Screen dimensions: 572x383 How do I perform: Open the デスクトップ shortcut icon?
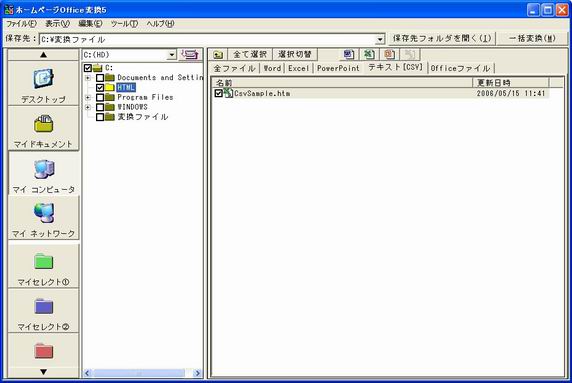43,78
